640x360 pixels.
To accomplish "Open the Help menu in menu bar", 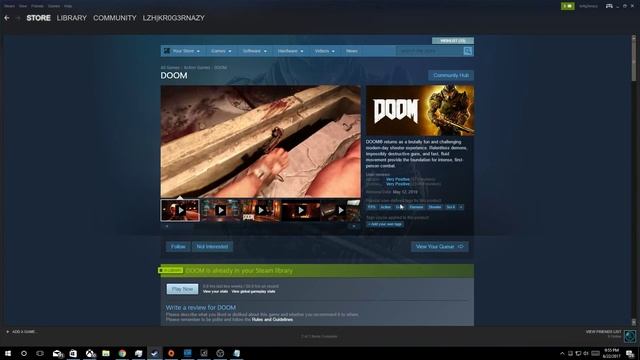I will [68, 6].
